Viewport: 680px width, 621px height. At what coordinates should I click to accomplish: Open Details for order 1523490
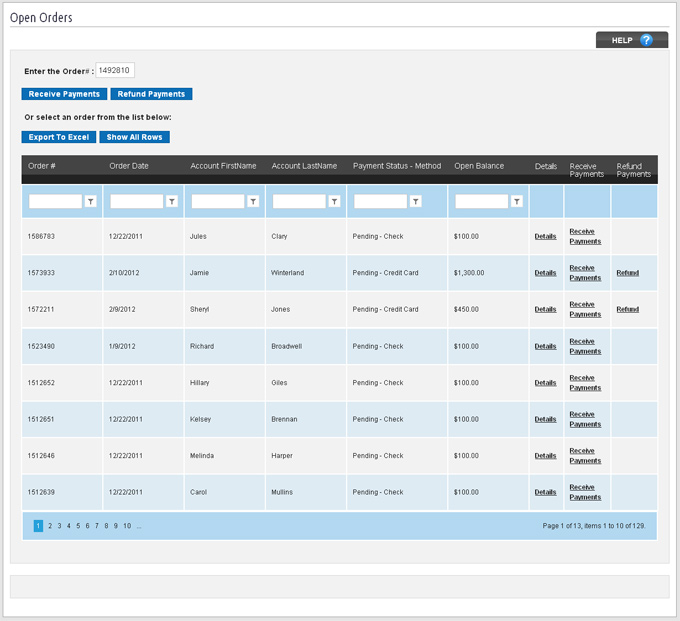click(545, 346)
